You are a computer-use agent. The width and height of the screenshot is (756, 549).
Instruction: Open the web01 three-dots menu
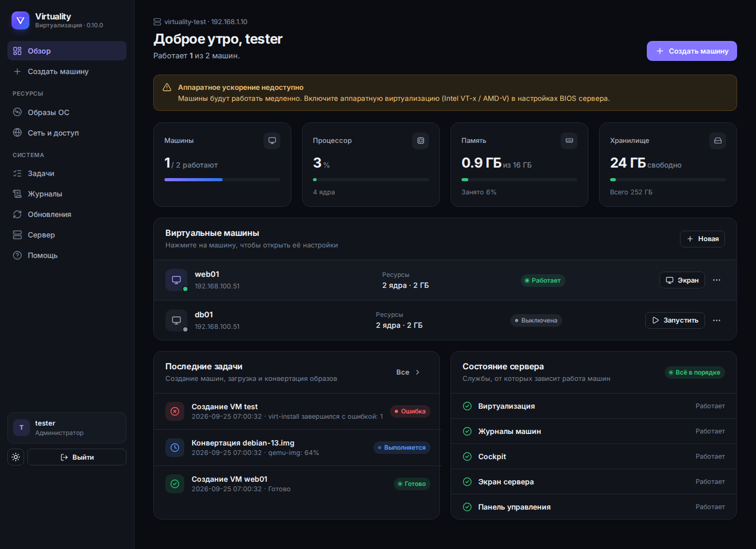(717, 280)
